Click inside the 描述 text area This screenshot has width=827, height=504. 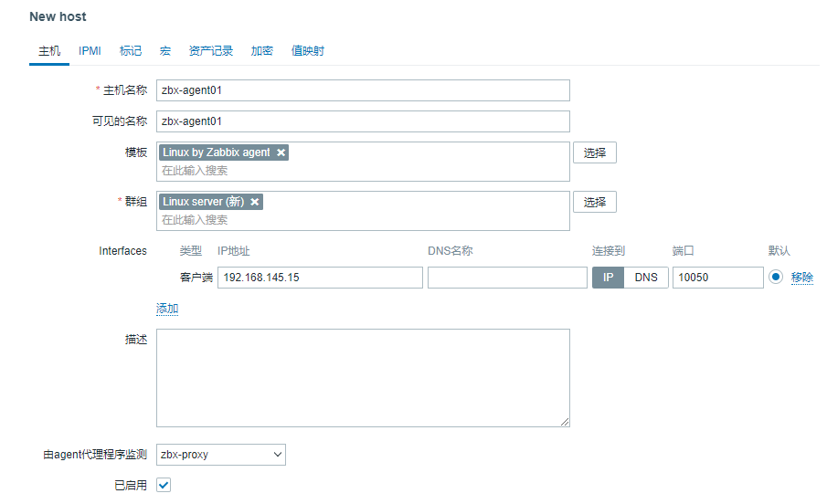click(x=363, y=378)
